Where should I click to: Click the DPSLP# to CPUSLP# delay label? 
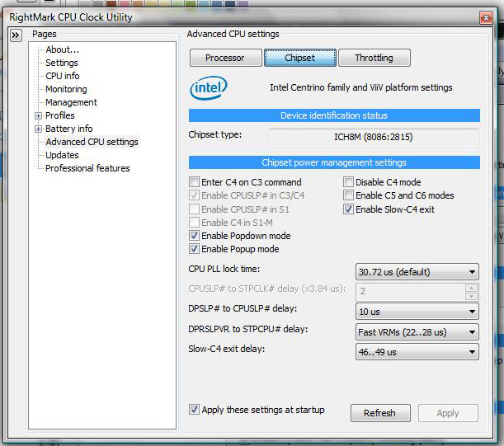pos(243,308)
